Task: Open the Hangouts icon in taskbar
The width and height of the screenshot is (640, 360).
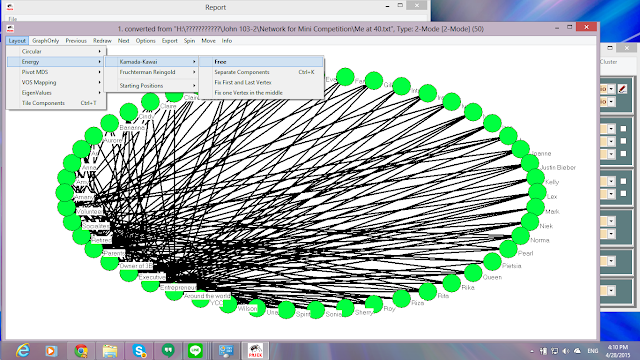Action: point(168,351)
